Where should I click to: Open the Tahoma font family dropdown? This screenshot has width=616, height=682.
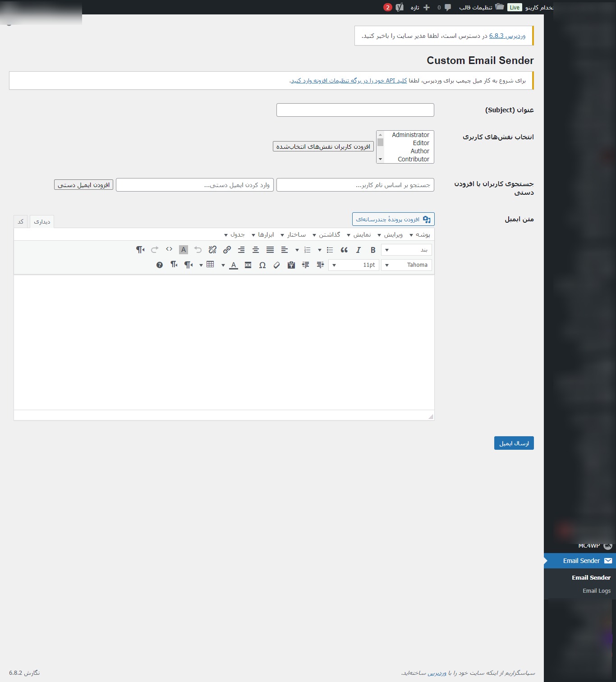click(x=406, y=265)
